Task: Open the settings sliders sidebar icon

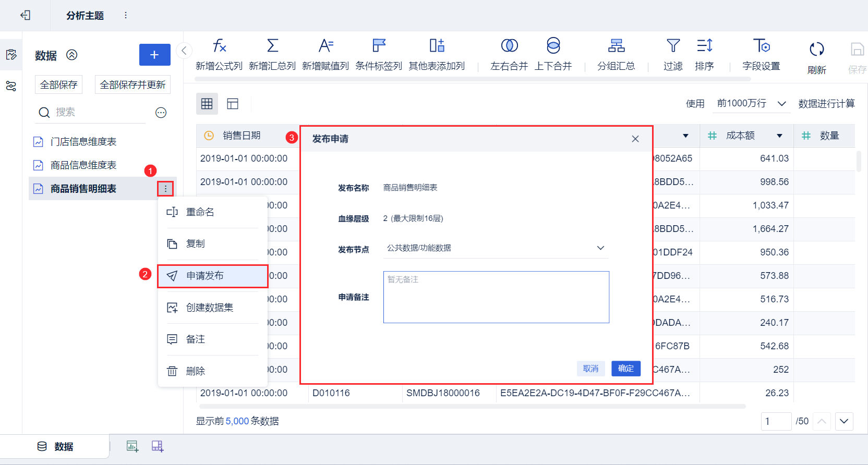Action: (x=11, y=86)
